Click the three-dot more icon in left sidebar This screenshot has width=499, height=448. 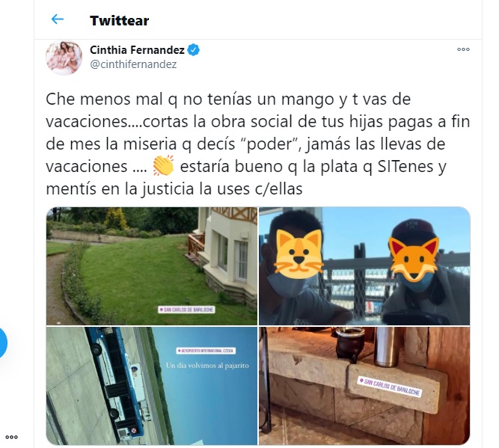tap(11, 437)
